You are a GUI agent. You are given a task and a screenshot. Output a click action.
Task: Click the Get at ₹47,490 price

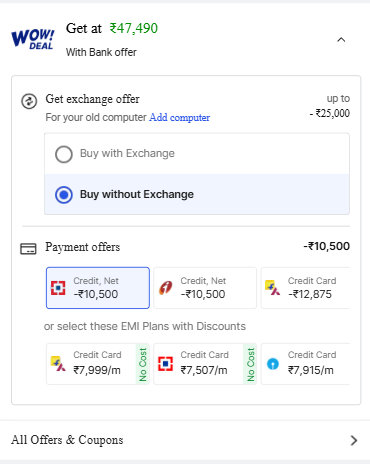(112, 28)
